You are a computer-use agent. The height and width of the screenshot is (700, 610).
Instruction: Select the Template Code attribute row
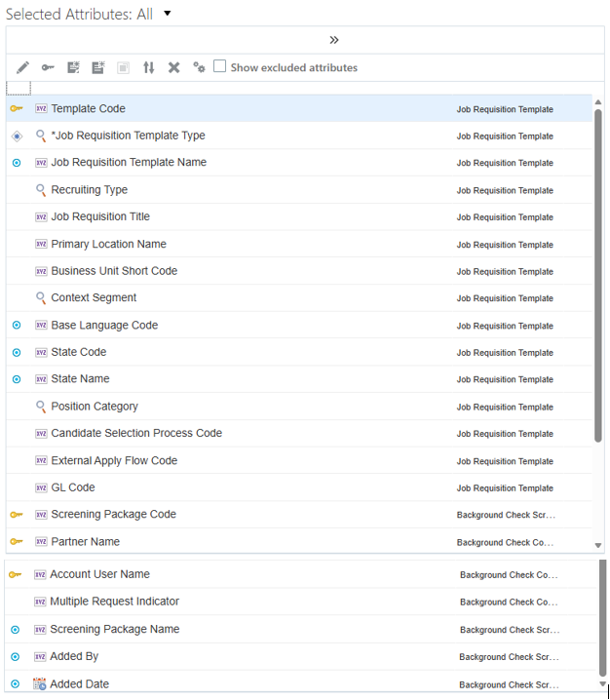(299, 108)
